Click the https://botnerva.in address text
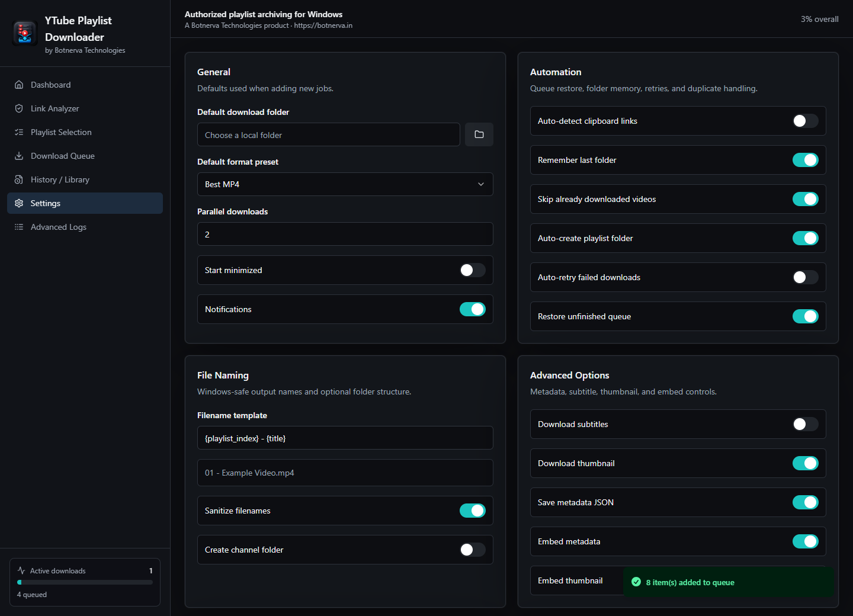The width and height of the screenshot is (853, 616). click(x=323, y=25)
